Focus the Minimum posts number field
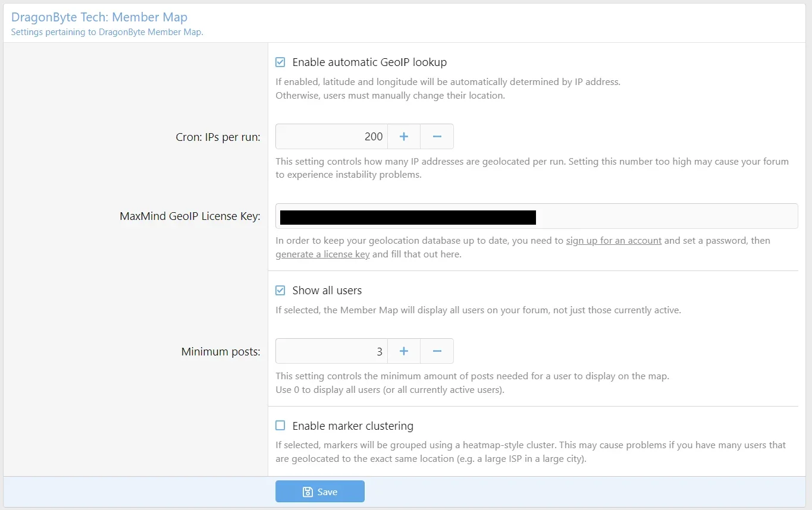 pyautogui.click(x=331, y=351)
